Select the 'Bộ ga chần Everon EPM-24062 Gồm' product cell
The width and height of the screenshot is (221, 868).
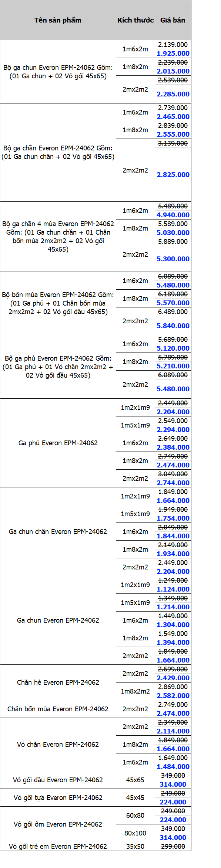[58, 152]
